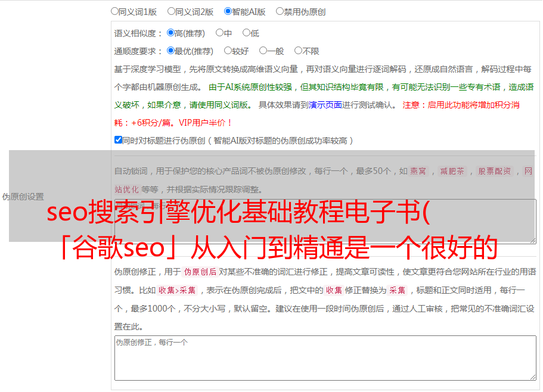Set 语义相似度 to 低

(246, 33)
